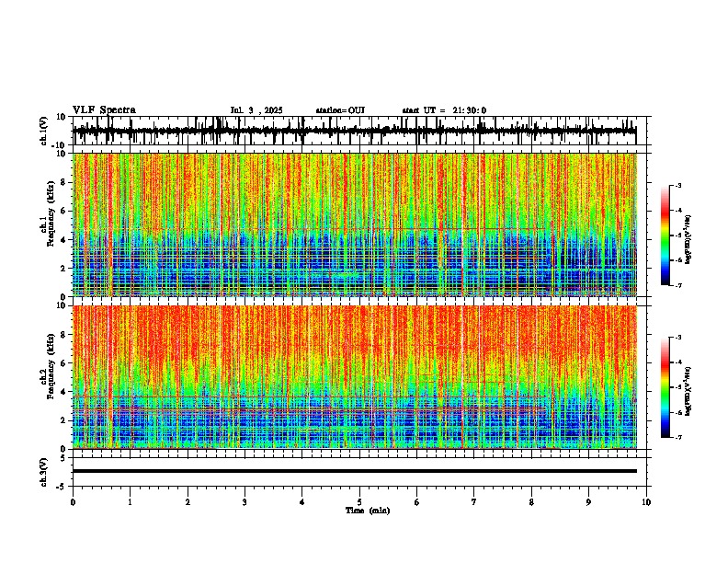The image size is (728, 563).
Task: Click the ch.1(V) waveform trace panel
Action: tap(361, 131)
